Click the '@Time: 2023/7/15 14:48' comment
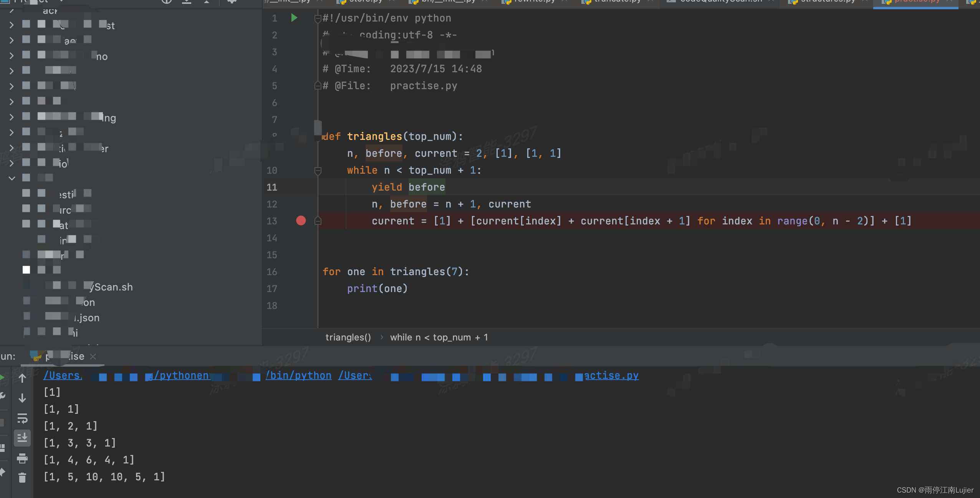Screen dimensions: 980x498 click(402, 69)
